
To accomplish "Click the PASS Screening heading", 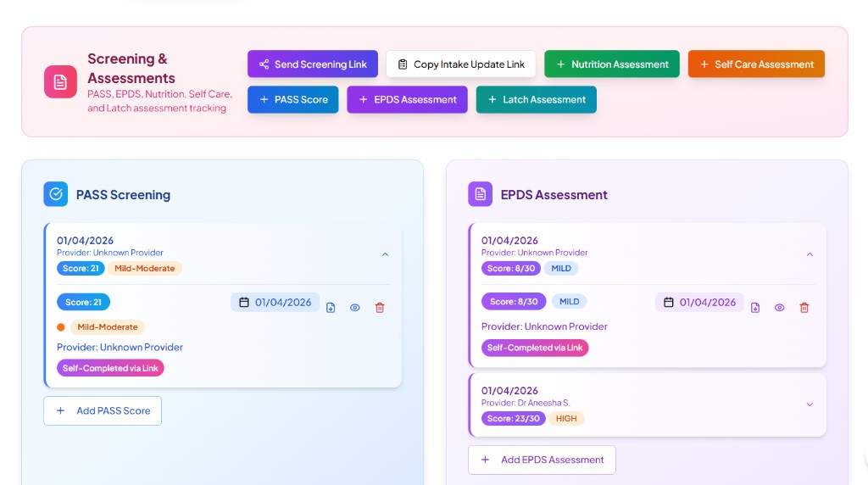I will 124,195.
